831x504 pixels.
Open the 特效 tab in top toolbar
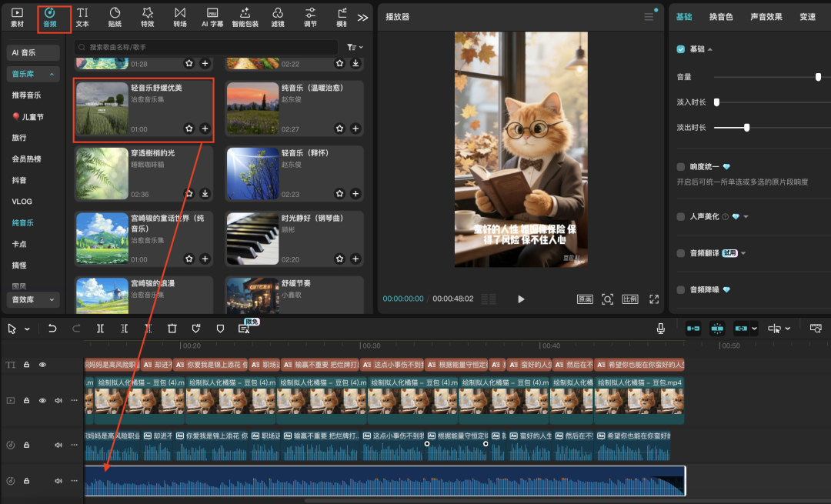click(x=147, y=17)
